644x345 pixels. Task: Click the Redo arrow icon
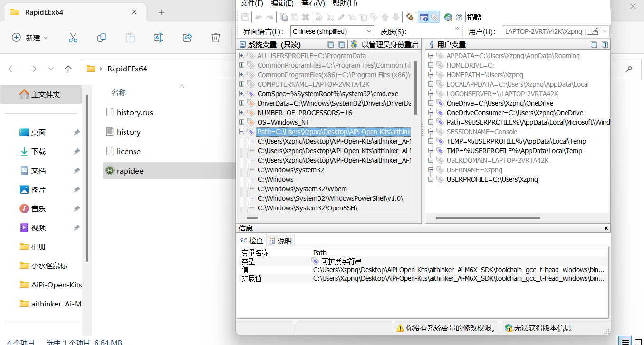tap(269, 17)
